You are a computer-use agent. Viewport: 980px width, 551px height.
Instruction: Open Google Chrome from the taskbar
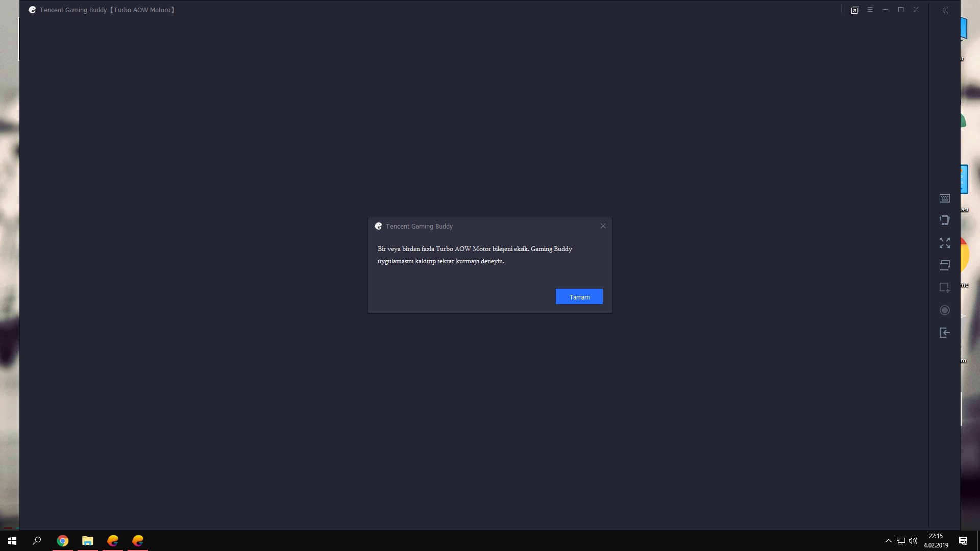(63, 541)
